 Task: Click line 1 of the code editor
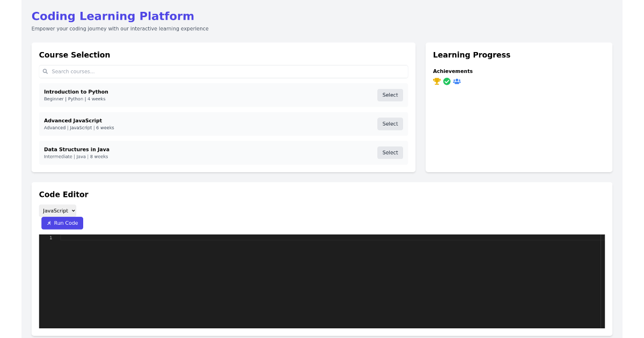click(161, 237)
